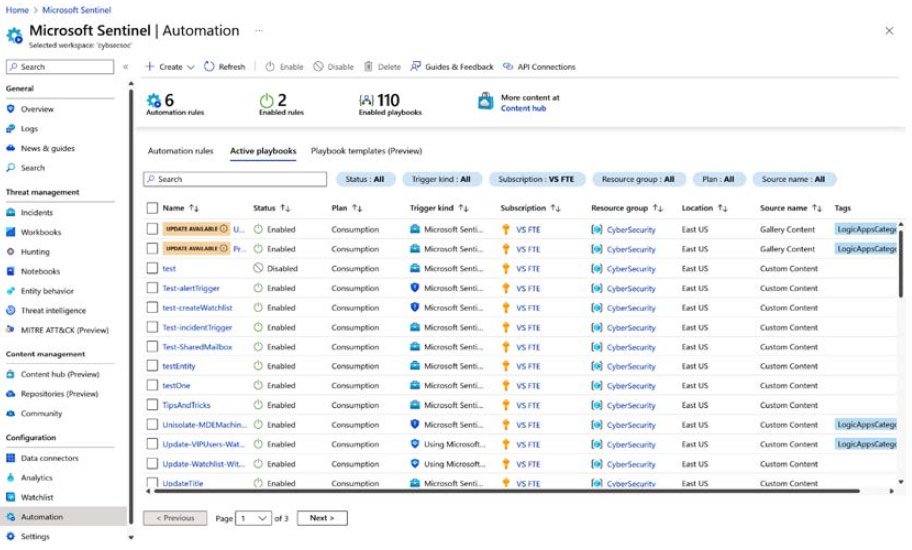Open Incidents from the sidebar
Viewport: 912px width, 550px height.
[x=37, y=213]
